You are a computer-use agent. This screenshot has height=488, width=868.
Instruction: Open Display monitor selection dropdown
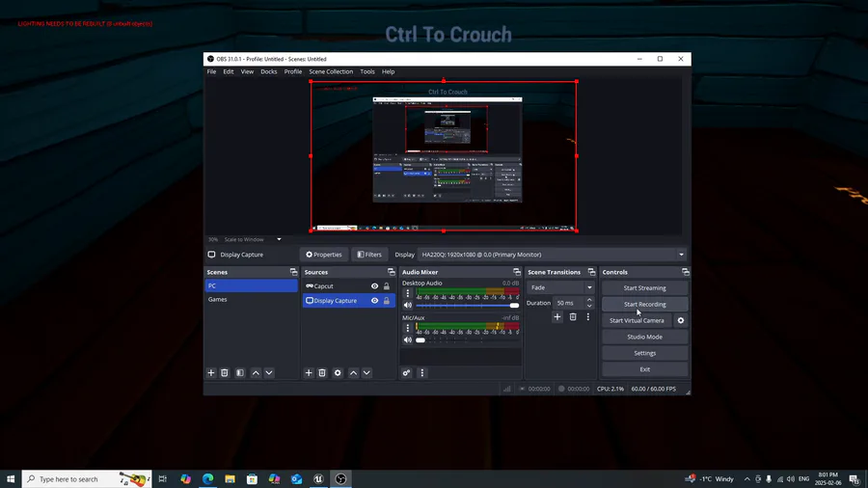553,255
